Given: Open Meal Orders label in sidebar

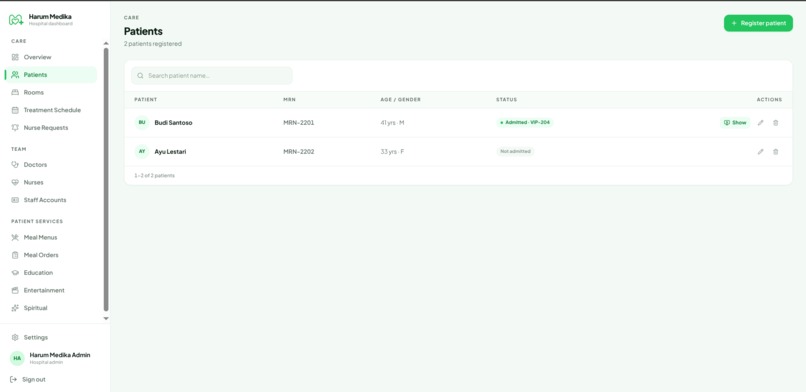Looking at the screenshot, I should coord(41,255).
